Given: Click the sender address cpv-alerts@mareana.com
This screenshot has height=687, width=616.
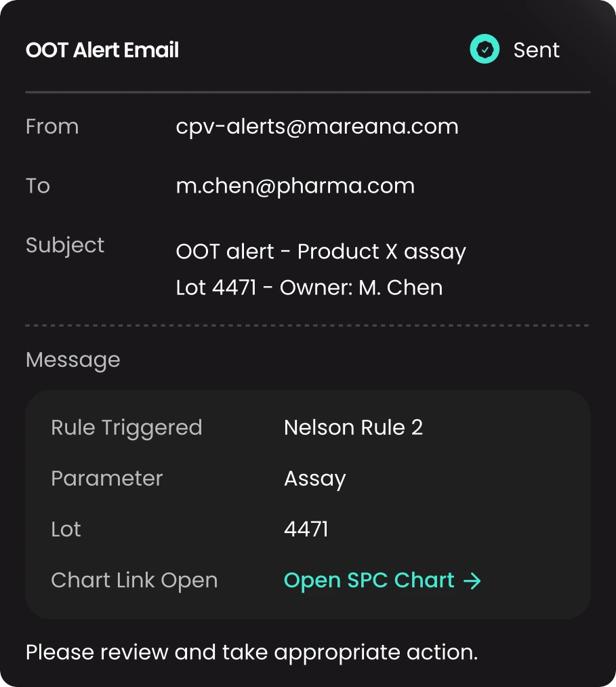Looking at the screenshot, I should coord(317,127).
